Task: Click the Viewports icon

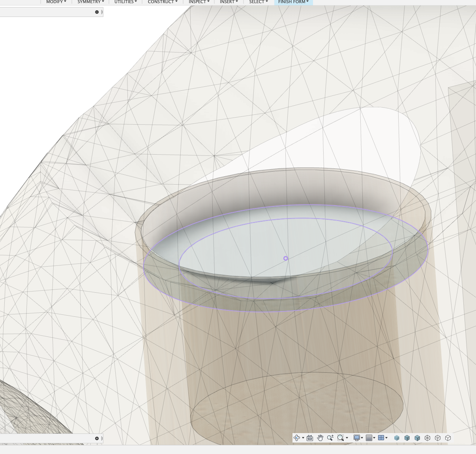Action: (381, 437)
